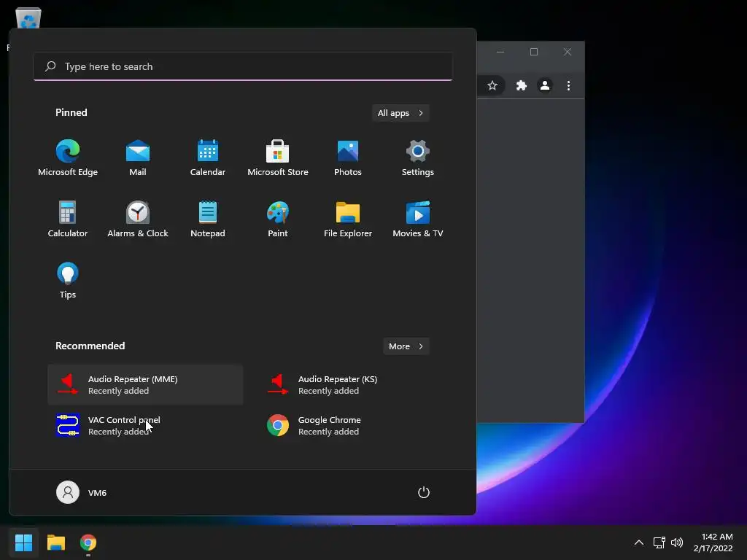
Task: Open the Calculator app
Action: coord(68,219)
